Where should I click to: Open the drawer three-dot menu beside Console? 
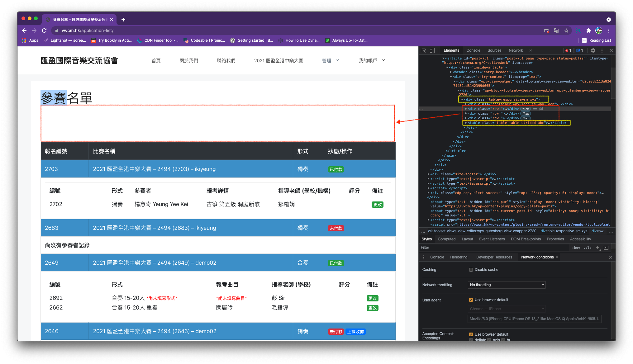424,257
